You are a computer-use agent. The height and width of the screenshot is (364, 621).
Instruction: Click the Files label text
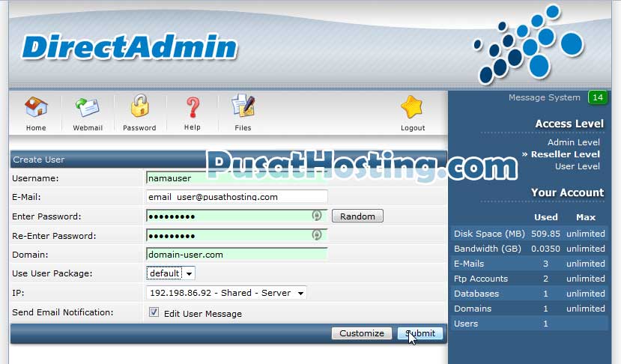[x=243, y=128]
